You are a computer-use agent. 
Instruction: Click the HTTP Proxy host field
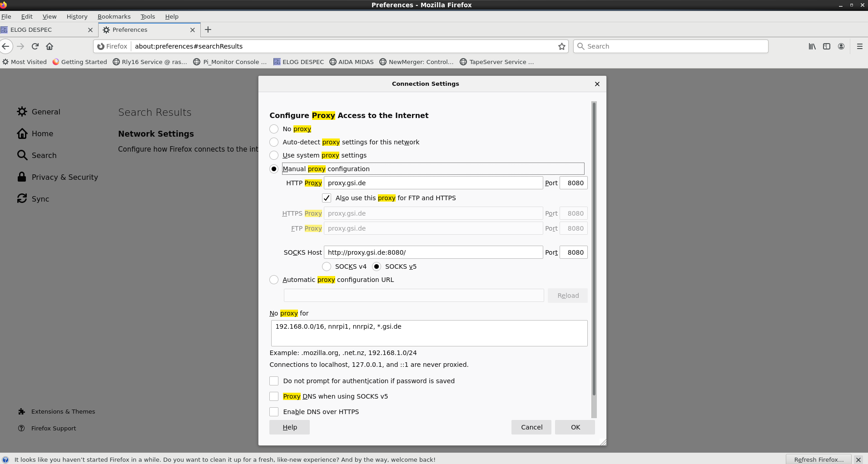(x=433, y=183)
